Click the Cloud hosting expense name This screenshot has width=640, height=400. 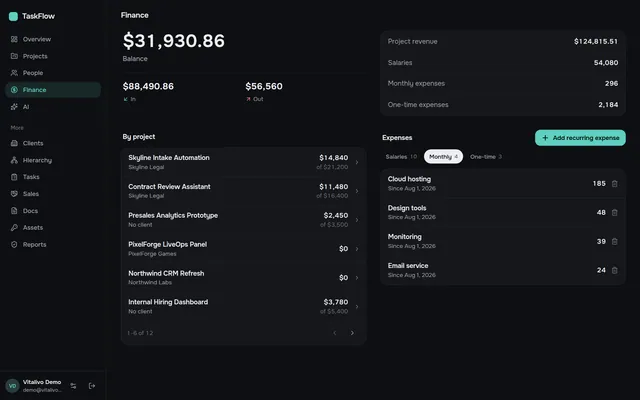click(409, 179)
